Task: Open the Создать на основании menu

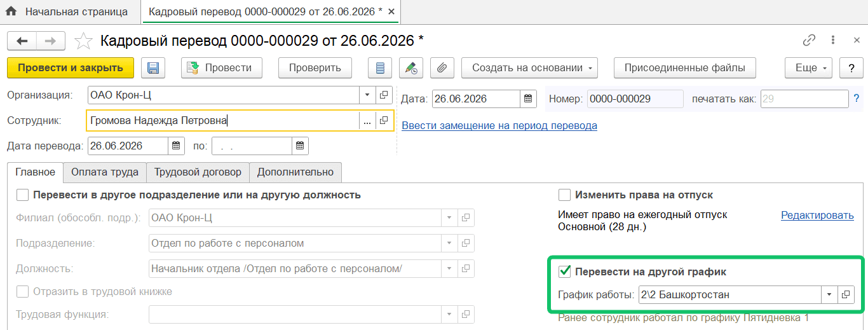Action: pos(530,68)
